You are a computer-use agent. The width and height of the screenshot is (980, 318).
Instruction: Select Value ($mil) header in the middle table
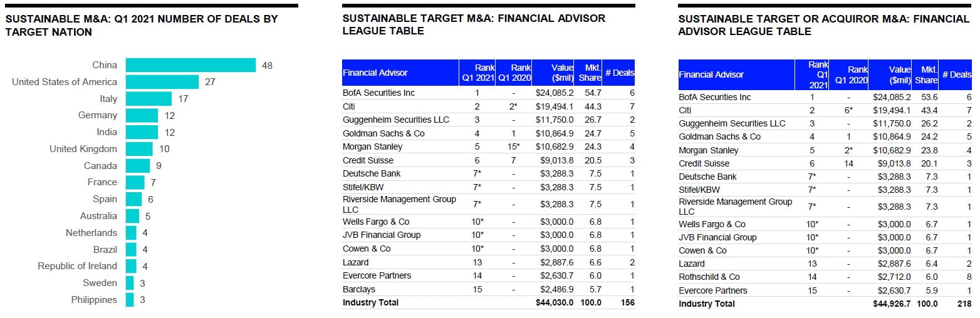click(x=555, y=73)
